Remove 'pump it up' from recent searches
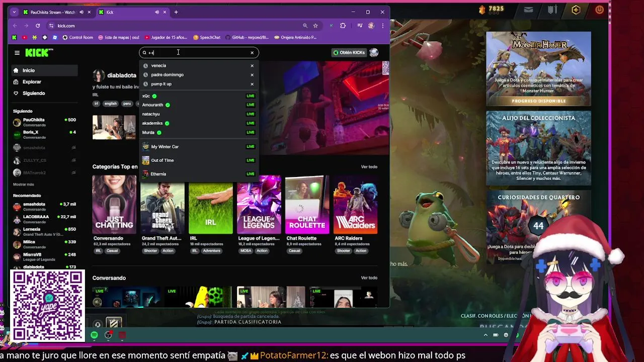644x362 pixels. point(252,84)
